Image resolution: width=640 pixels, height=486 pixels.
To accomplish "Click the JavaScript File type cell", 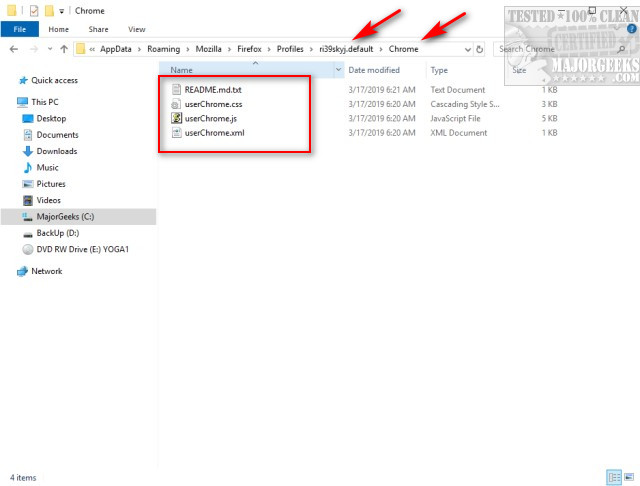I will (x=455, y=118).
